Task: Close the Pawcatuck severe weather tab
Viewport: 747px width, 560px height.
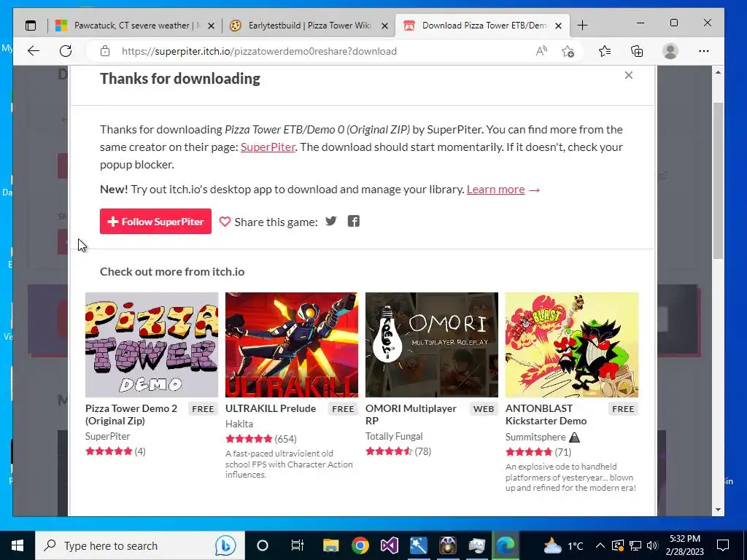Action: (x=211, y=26)
